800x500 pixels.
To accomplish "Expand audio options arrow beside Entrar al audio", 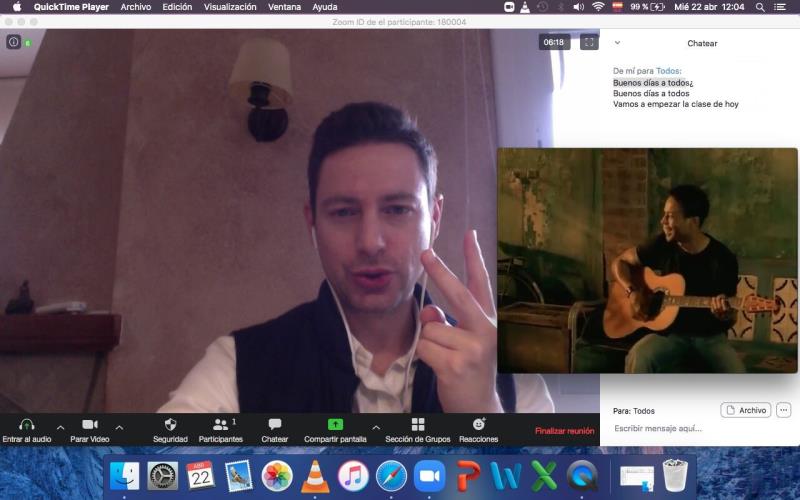I will pos(60,427).
